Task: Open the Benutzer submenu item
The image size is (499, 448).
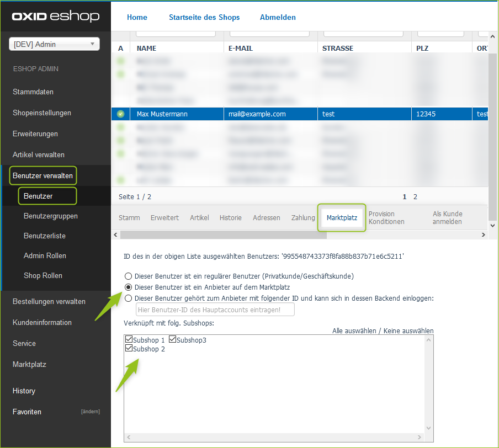Action: (38, 196)
